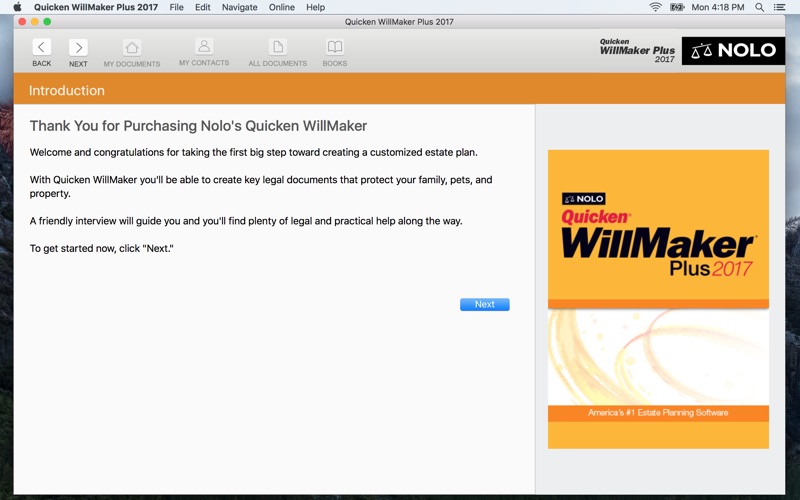Advance using the Next arrow toolbar icon
Image resolution: width=800 pixels, height=500 pixels.
(x=78, y=47)
